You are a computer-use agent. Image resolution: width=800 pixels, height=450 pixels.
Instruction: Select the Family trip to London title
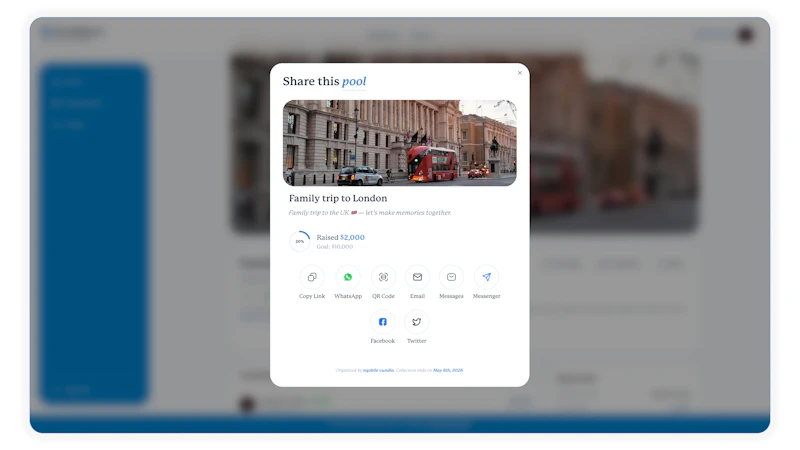coord(338,198)
